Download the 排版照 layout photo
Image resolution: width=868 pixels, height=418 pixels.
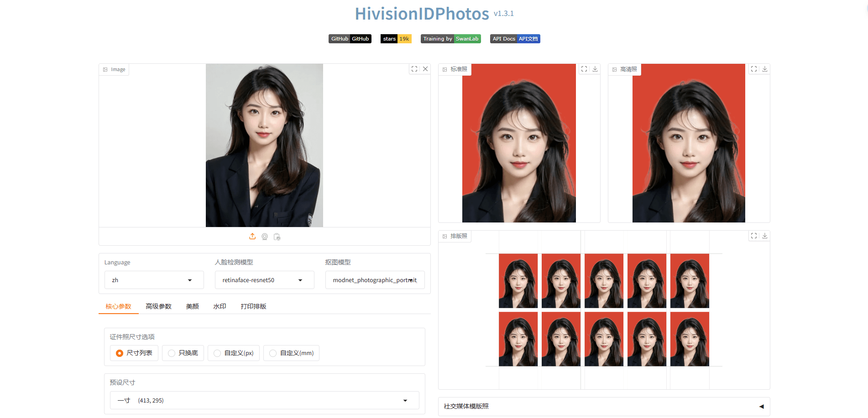tap(765, 236)
